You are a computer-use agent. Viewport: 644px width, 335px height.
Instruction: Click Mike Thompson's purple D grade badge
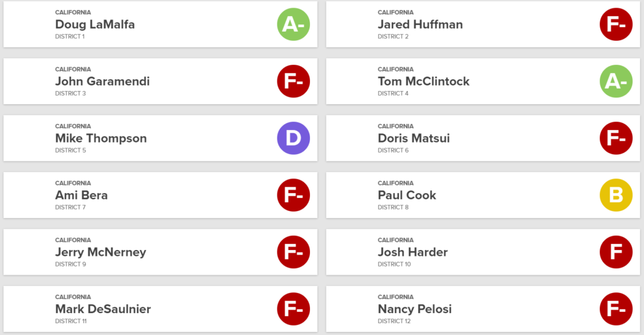[x=293, y=138]
